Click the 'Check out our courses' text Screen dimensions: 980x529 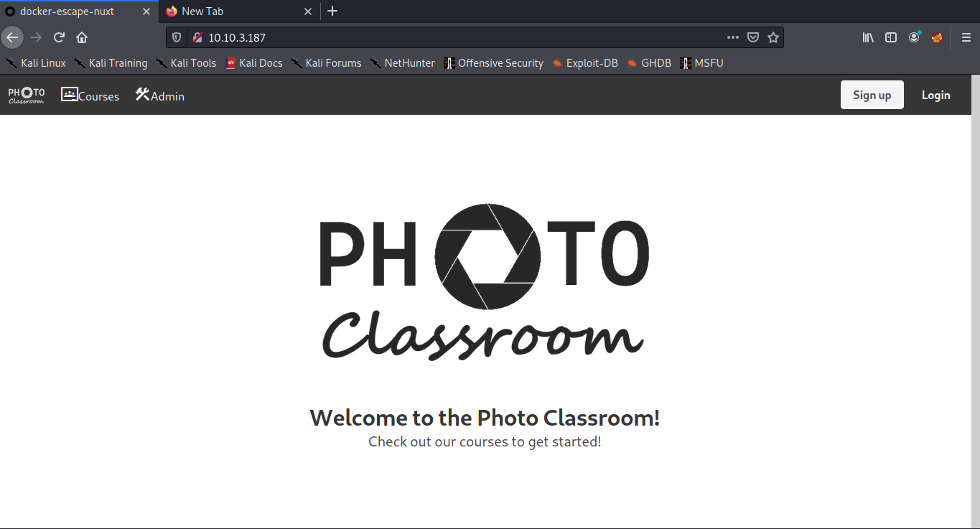tap(485, 441)
